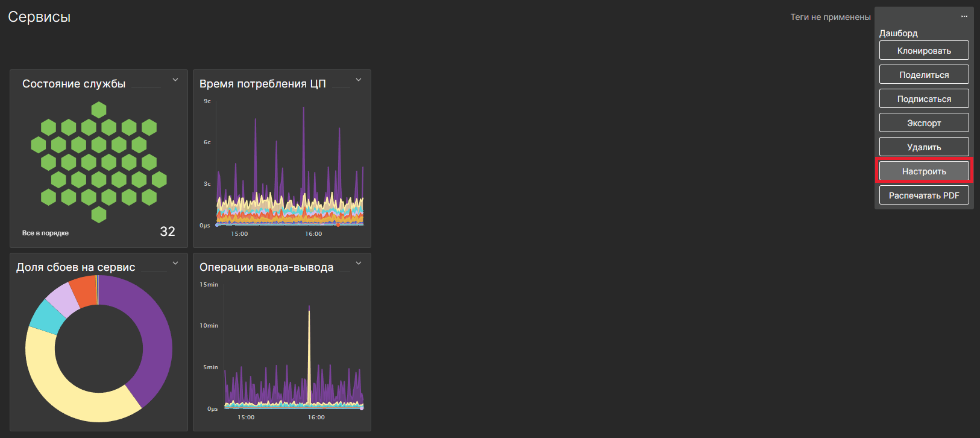Click the service count number 32
Screen dimensions: 980x438
[x=168, y=232]
